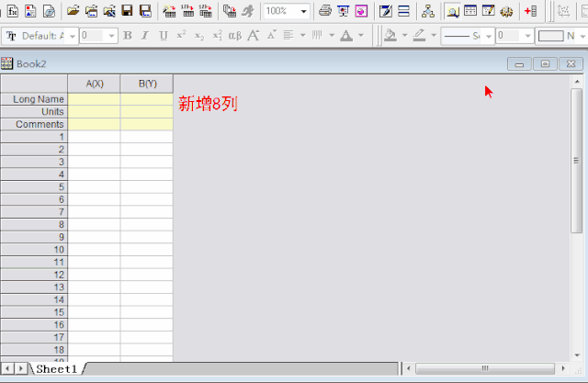Select column B(Y) header
588x383 pixels.
(146, 84)
